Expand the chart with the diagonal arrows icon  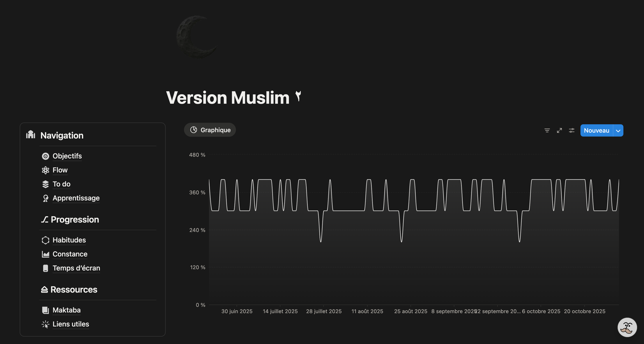point(559,130)
